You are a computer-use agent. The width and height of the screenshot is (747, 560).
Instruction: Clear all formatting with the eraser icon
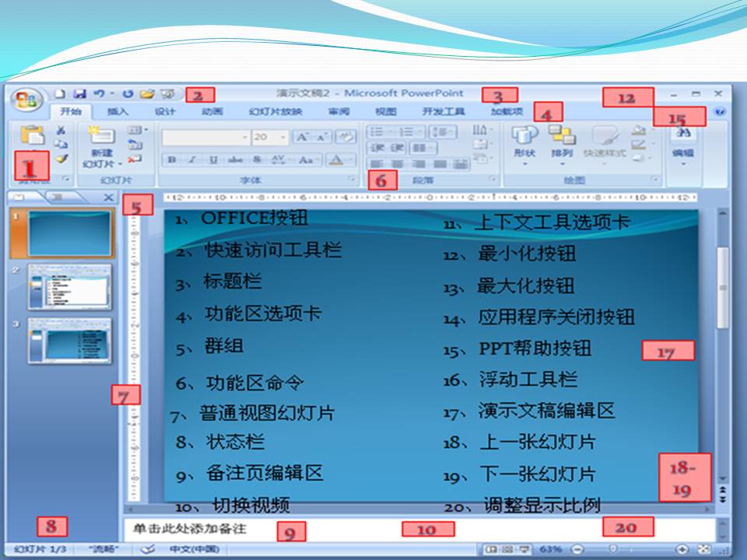point(345,137)
